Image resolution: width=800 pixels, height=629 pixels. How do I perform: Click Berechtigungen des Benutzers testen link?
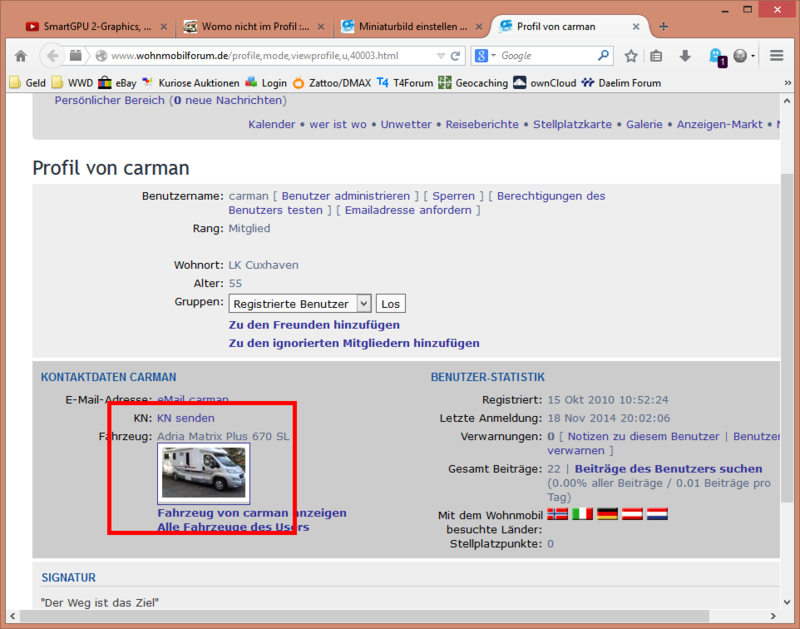pos(417,203)
